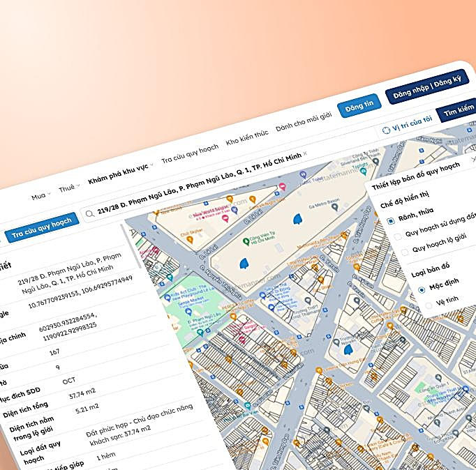Image resolution: width=476 pixels, height=470 pixels.
Task: Click the Chế độ hiển thị heading
Action: [x=404, y=199]
